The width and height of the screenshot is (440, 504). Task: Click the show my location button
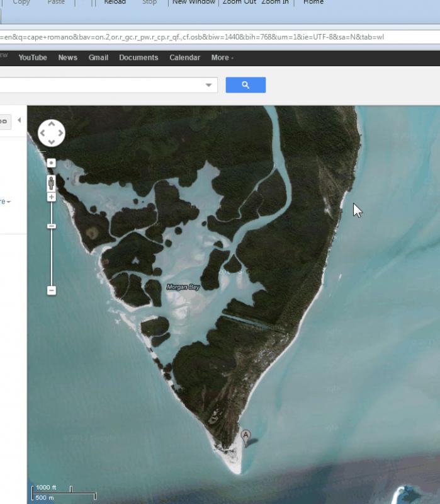[x=52, y=163]
